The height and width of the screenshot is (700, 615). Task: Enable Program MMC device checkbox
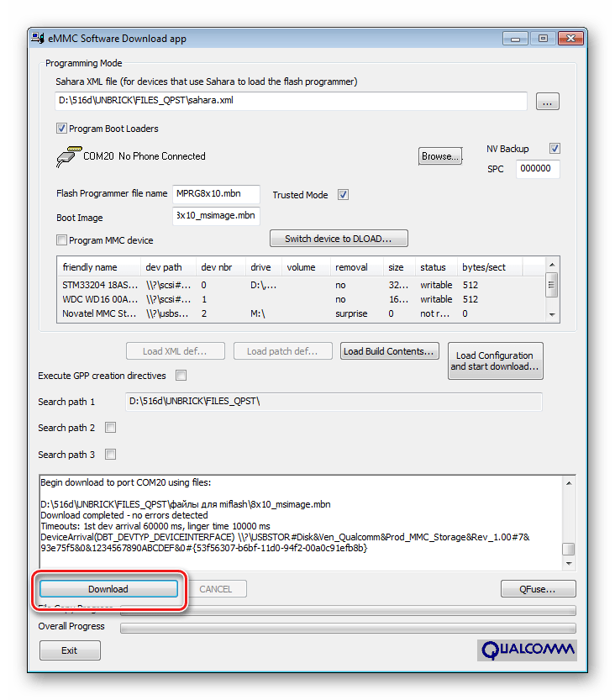click(x=61, y=240)
